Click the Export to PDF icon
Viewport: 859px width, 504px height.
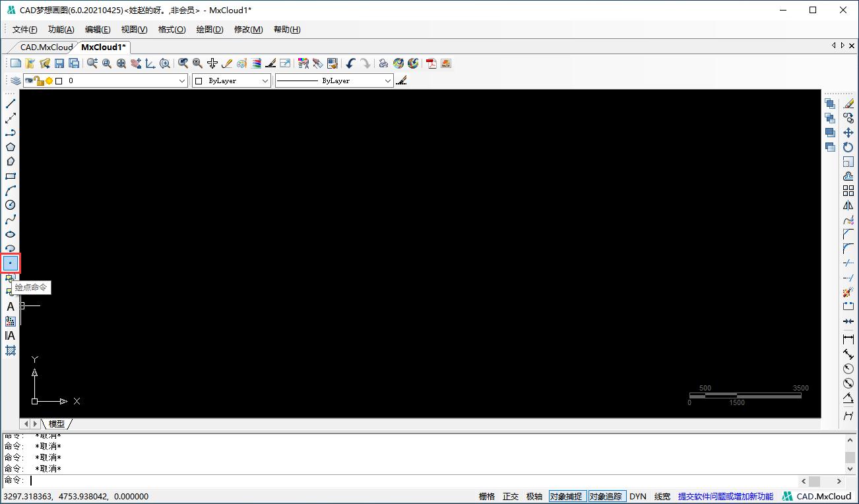pyautogui.click(x=431, y=63)
